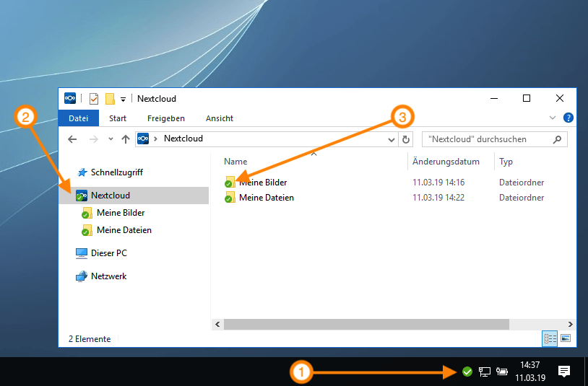Image resolution: width=588 pixels, height=386 pixels.
Task: Switch to details view in status bar
Action: 550,338
